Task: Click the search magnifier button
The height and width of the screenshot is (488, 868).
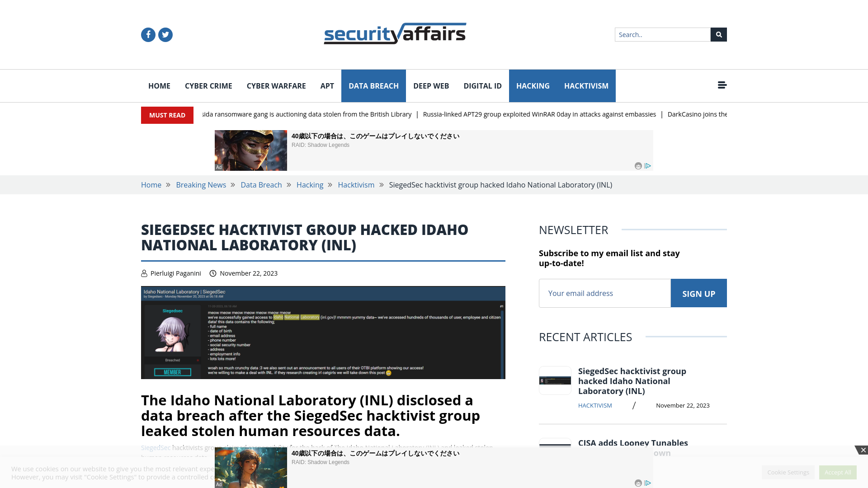Action: [719, 35]
